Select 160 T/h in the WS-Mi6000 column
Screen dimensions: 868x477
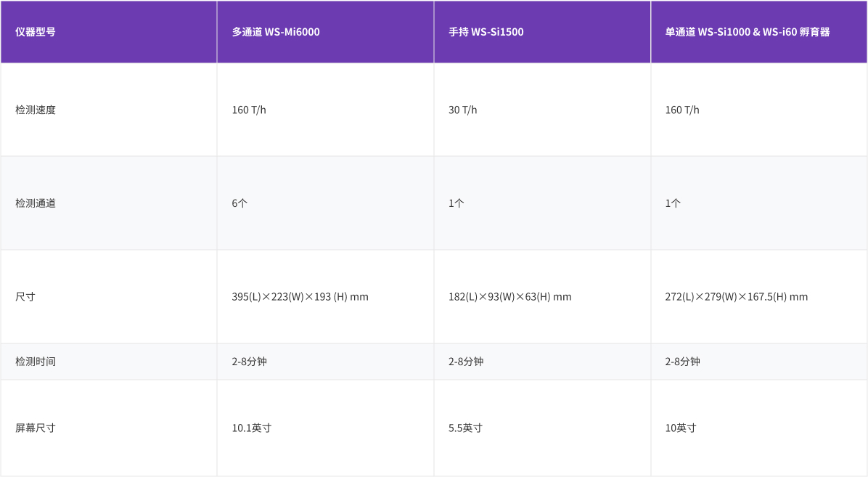tap(249, 110)
